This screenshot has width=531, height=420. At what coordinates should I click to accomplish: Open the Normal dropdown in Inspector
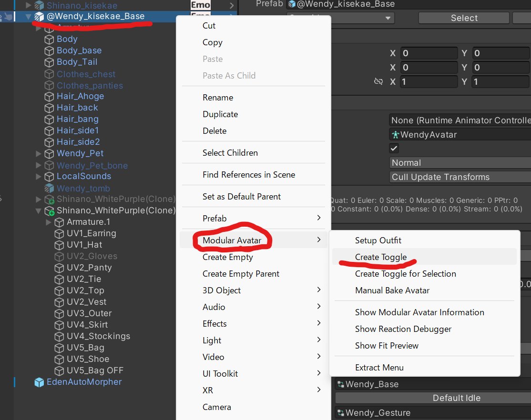coord(460,163)
